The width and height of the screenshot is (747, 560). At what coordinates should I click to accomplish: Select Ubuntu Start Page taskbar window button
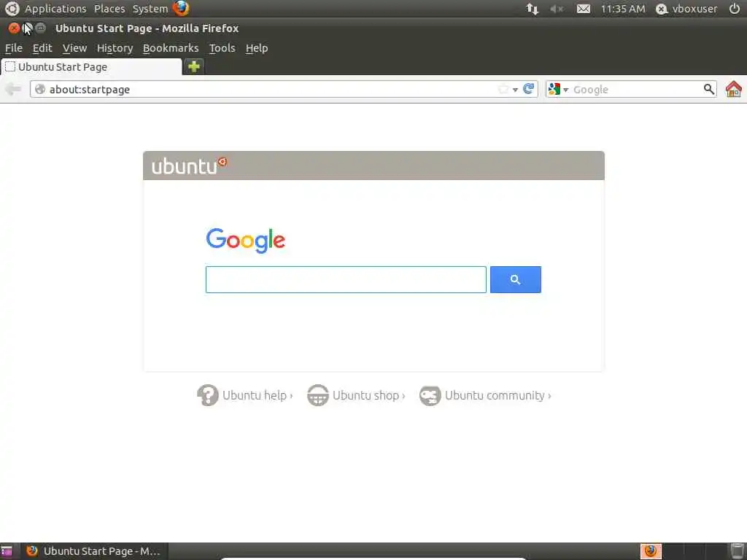(x=95, y=551)
